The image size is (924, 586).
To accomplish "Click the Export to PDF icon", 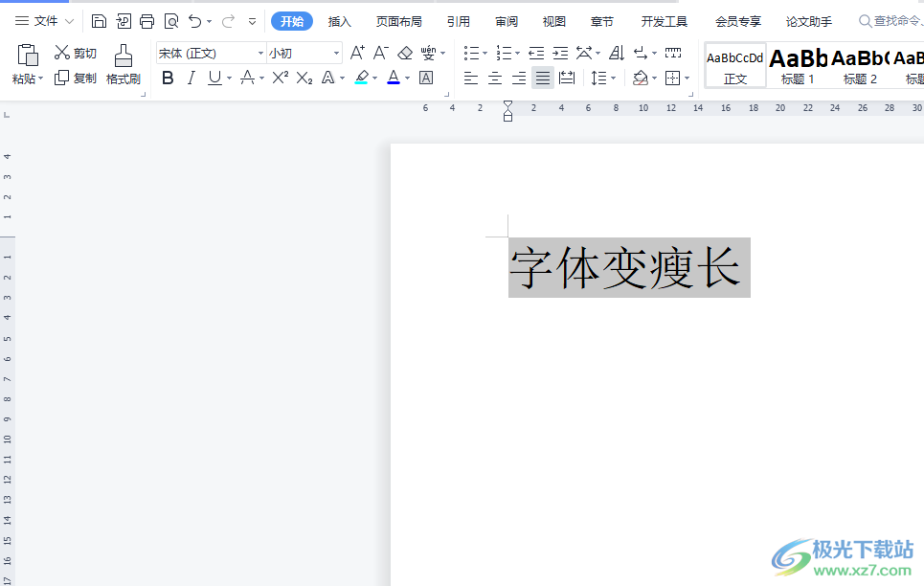I will pyautogui.click(x=124, y=22).
